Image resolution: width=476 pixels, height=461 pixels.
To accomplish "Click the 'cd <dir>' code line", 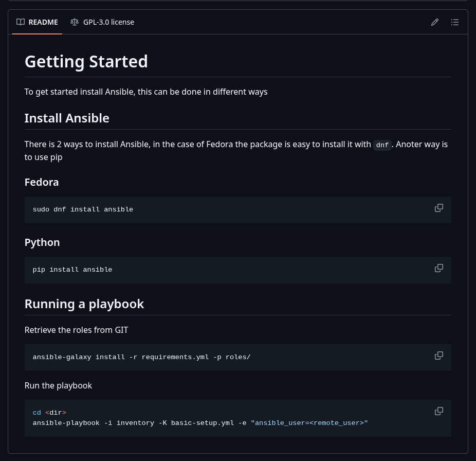I will (49, 413).
